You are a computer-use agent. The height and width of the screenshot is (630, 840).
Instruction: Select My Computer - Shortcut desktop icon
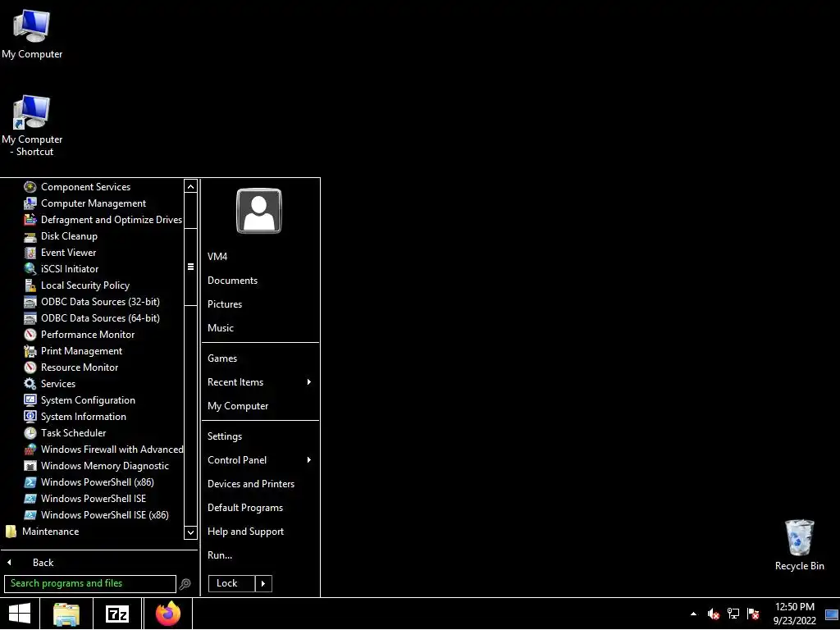coord(32,126)
